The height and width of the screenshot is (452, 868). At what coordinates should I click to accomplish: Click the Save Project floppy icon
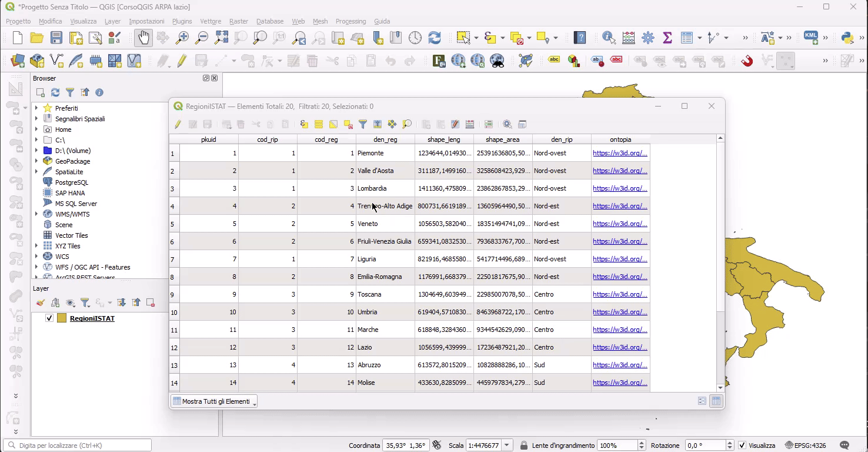point(56,38)
